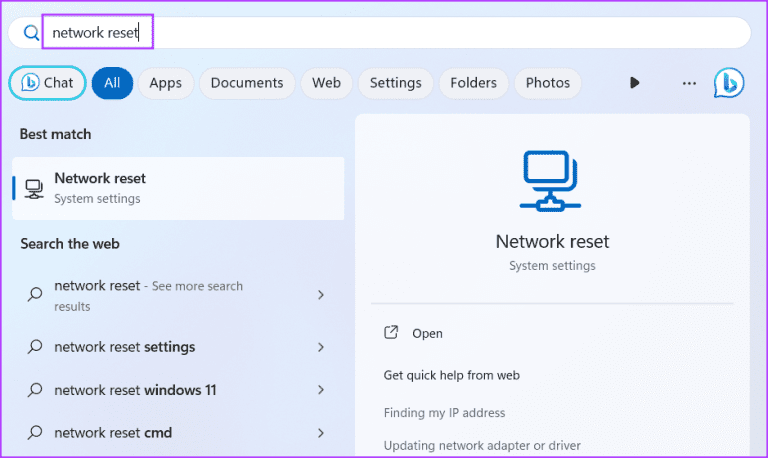Click the play arrow to show more filters
The image size is (768, 458).
click(635, 83)
